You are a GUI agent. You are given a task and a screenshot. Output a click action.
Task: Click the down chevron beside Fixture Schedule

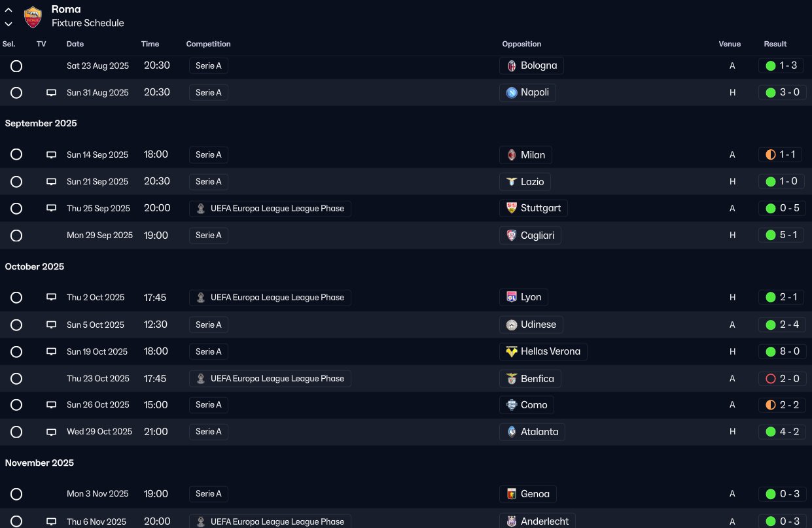9,24
